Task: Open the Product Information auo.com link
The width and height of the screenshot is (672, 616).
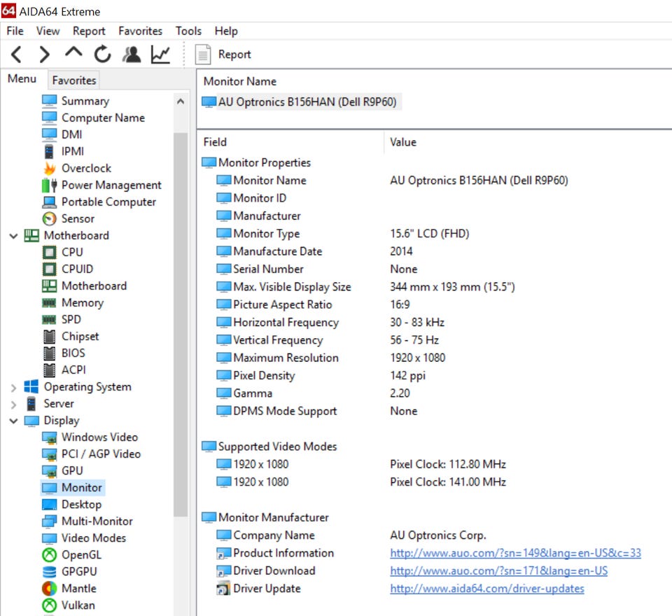Action: pos(515,553)
